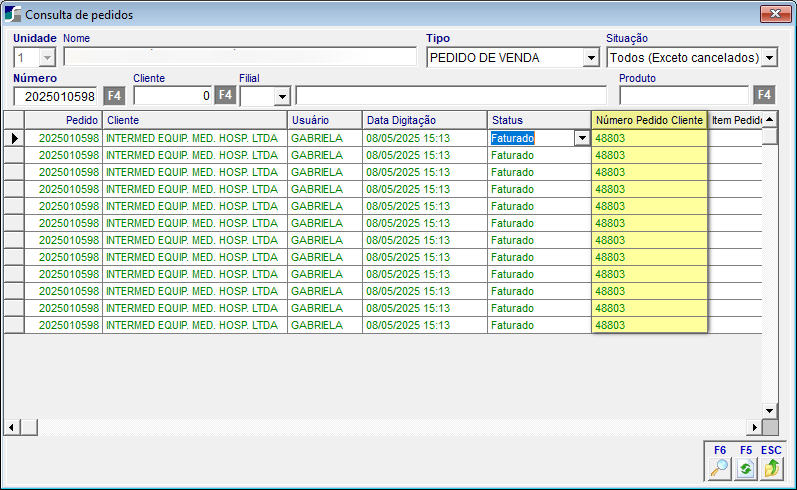Click the F5 refresh button
797x490 pixels.
(x=745, y=467)
